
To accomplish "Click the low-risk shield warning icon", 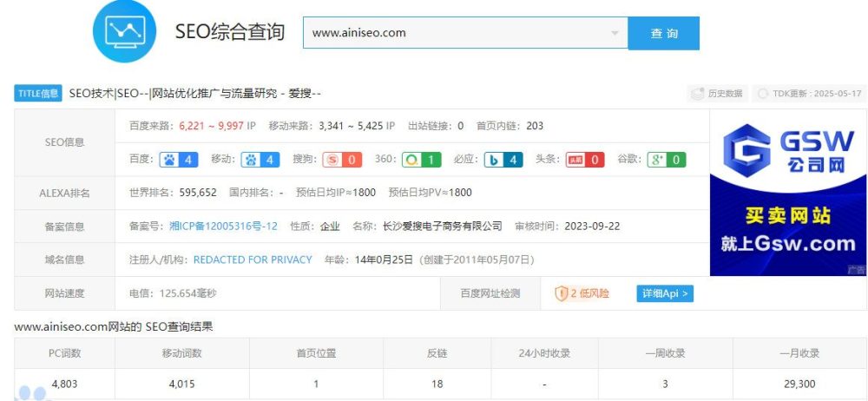I will pyautogui.click(x=562, y=293).
